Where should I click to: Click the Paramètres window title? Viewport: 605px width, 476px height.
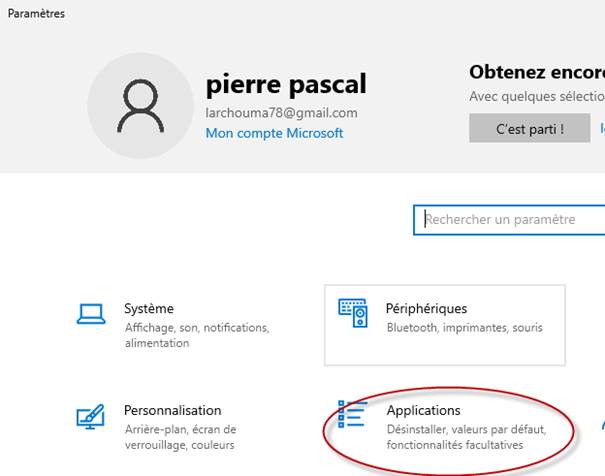(37, 14)
